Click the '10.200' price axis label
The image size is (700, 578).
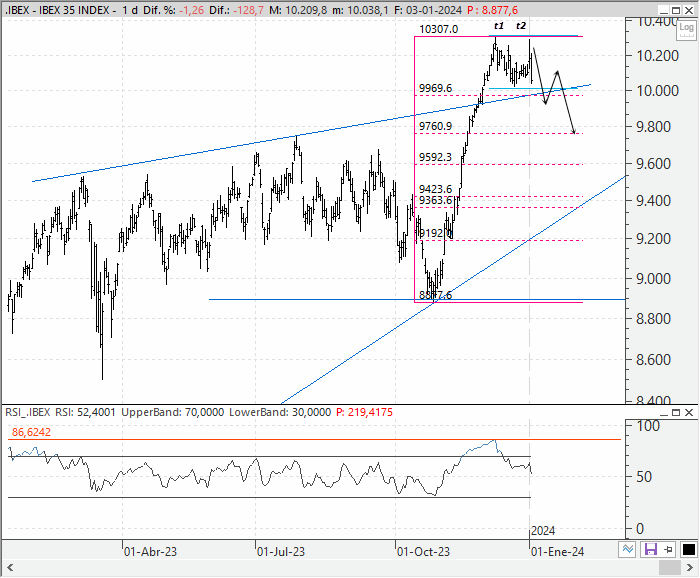pyautogui.click(x=657, y=56)
